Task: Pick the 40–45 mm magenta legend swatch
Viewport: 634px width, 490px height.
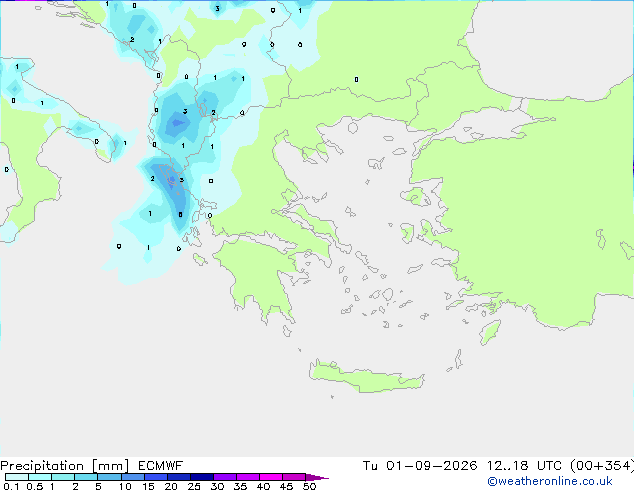Action: 271,477
